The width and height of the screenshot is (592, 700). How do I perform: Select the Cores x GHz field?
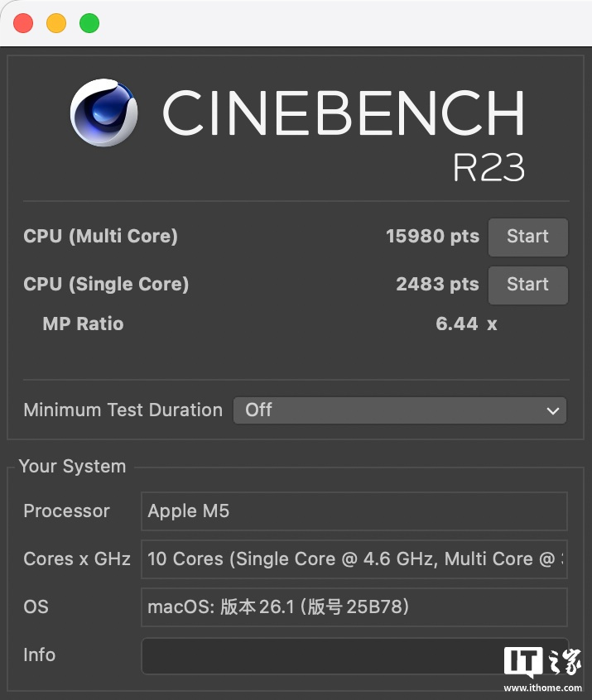[x=354, y=559]
